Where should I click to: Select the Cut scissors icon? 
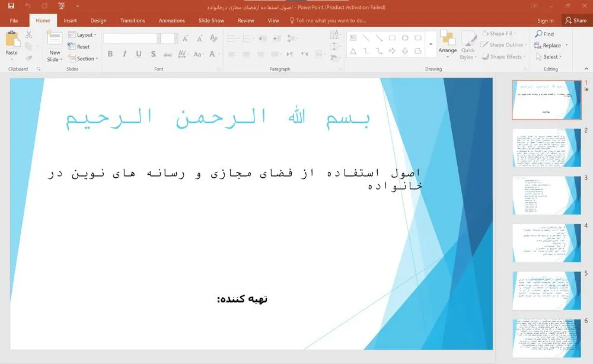(28, 35)
